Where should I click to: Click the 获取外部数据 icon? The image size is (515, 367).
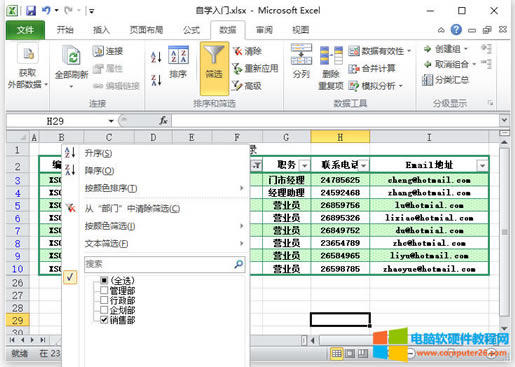tap(28, 54)
